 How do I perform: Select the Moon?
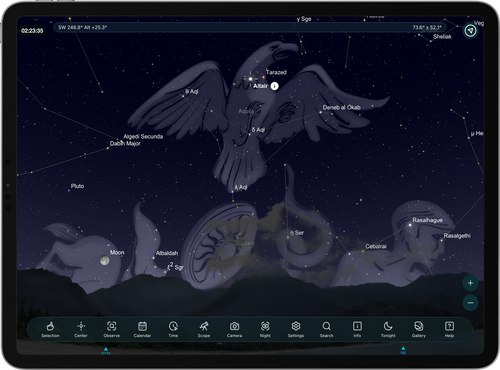pos(105,260)
